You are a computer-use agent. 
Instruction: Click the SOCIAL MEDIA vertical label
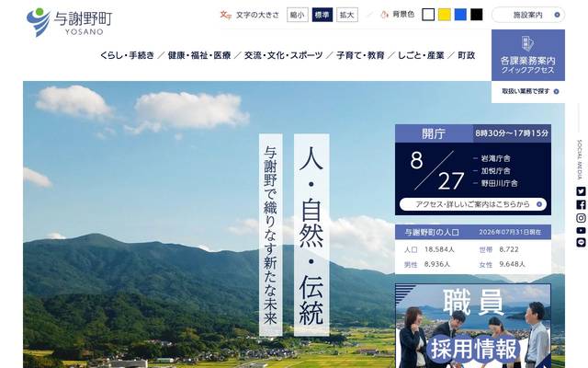580,159
